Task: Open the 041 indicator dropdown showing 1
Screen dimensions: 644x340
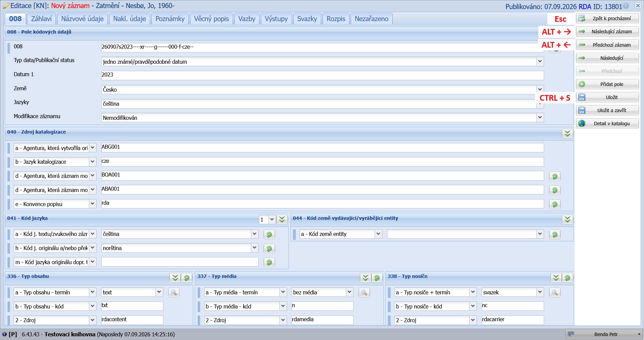Action: click(272, 220)
